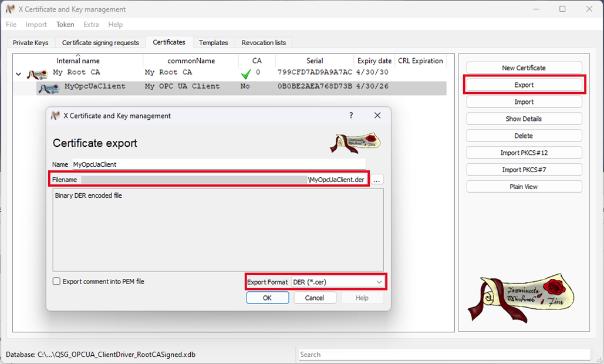Open the Import menu

coord(36,25)
